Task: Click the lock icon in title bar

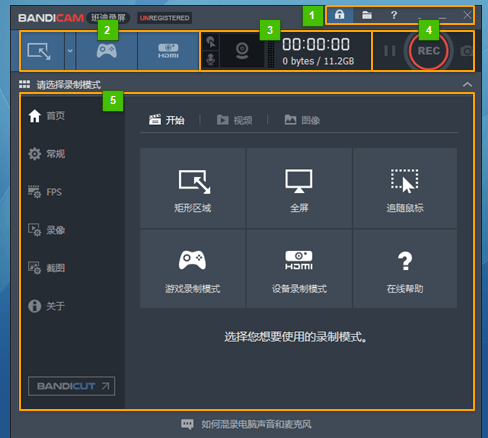Action: tap(339, 15)
